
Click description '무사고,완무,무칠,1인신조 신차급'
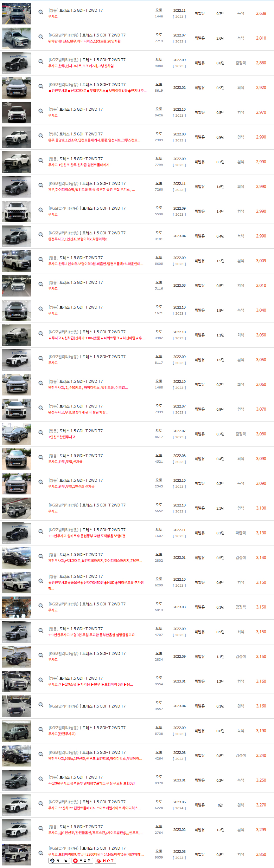pyautogui.click(x=71, y=486)
